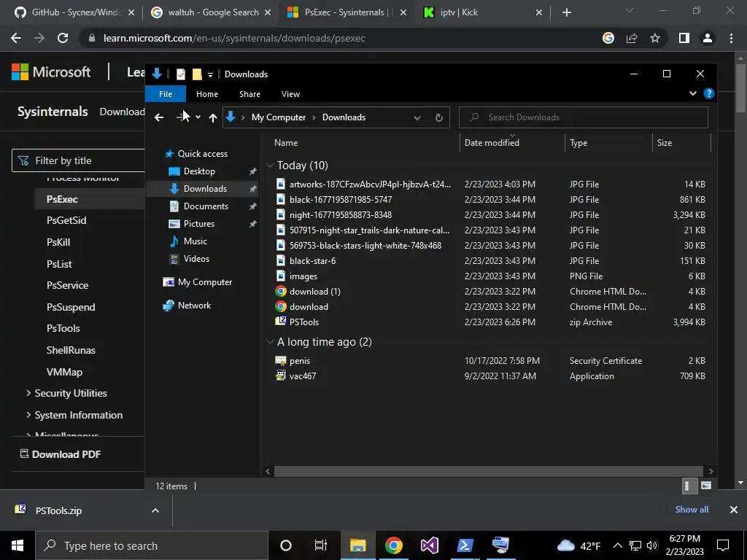The height and width of the screenshot is (560, 747).
Task: Switch Explorer to large thumbnails view icon
Action: pyautogui.click(x=705, y=486)
